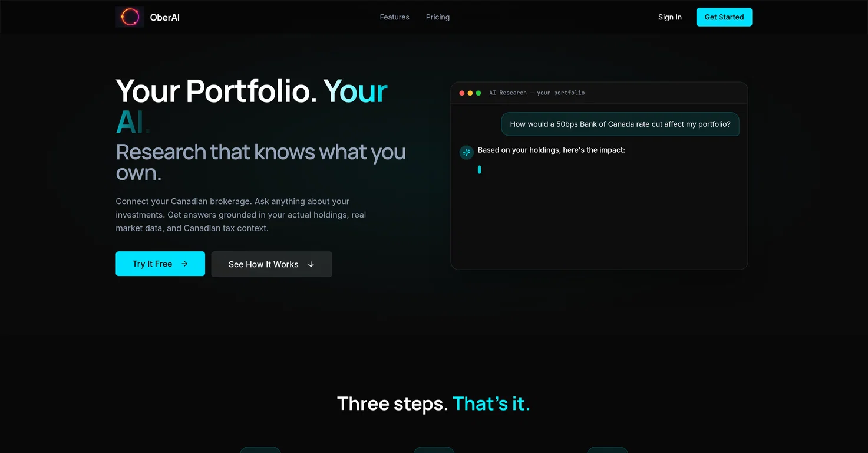
Task: Select the Bank of Canada rate cut question bubble
Action: coord(620,124)
